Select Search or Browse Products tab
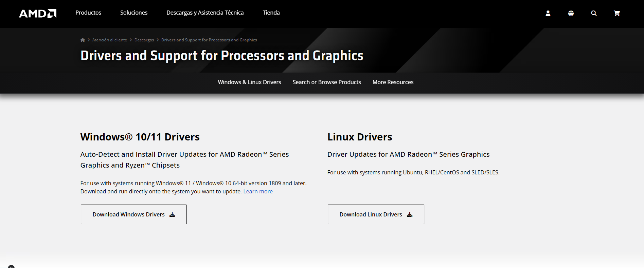The height and width of the screenshot is (268, 644). point(327,82)
